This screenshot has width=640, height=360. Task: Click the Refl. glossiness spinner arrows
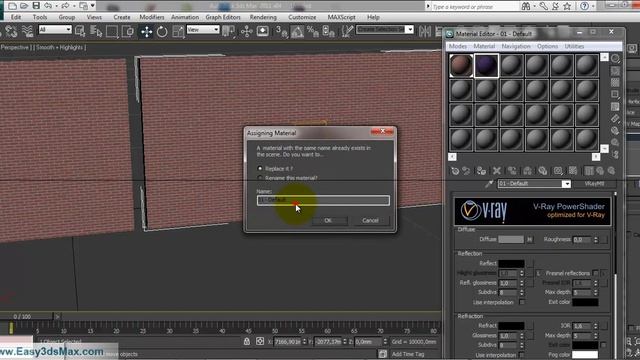coord(522,283)
